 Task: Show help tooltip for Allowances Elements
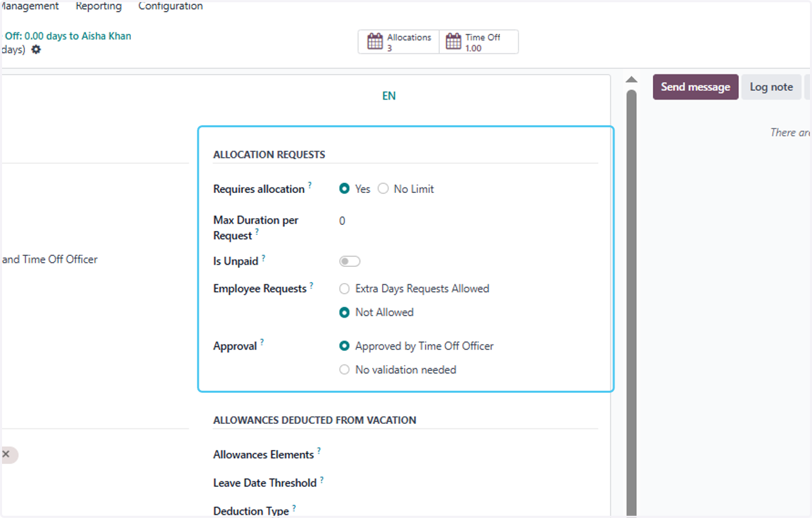[x=319, y=451]
